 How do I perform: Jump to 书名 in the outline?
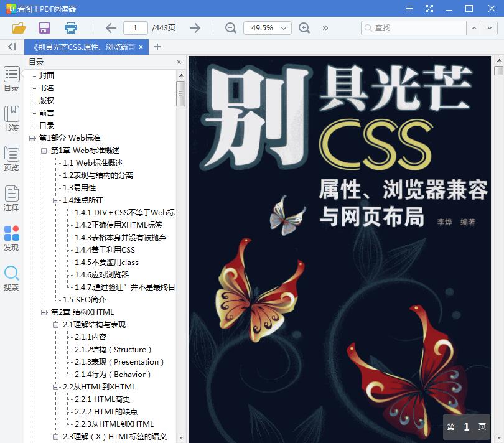pos(47,88)
